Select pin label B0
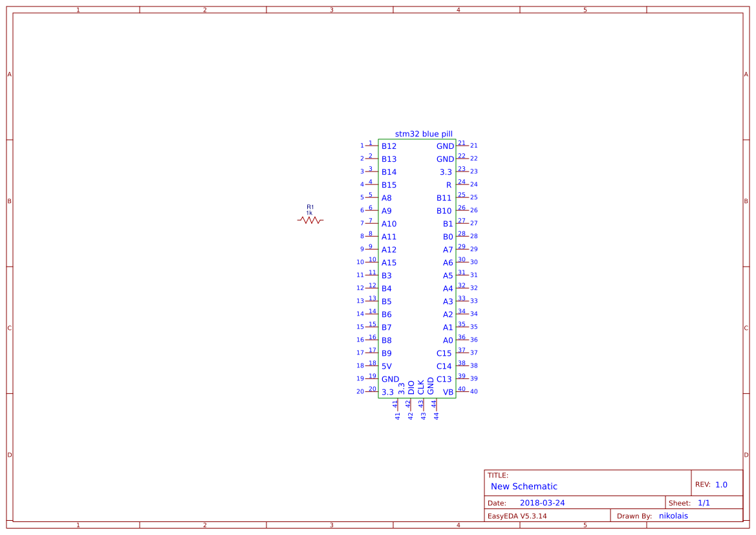 tap(448, 237)
